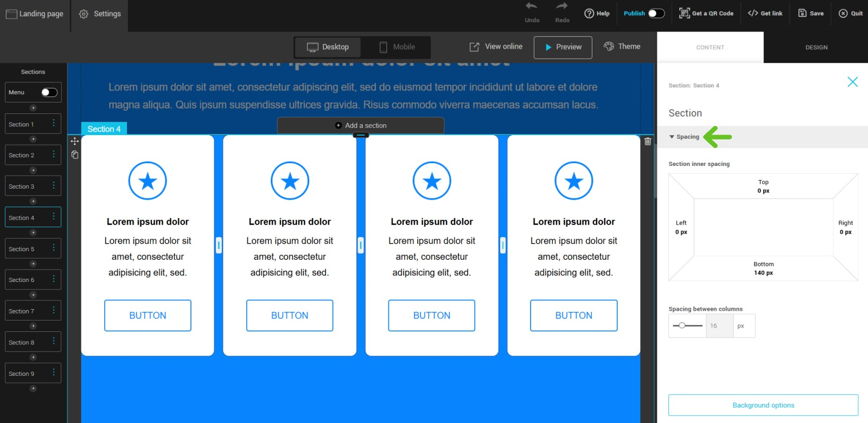This screenshot has width=868, height=423.
Task: Toggle the Menu section switch
Action: (49, 92)
